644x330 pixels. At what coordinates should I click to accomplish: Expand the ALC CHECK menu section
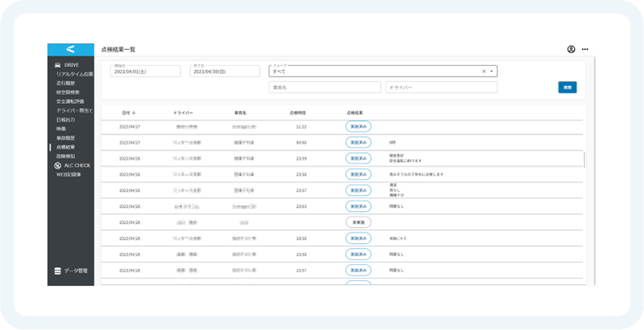pyautogui.click(x=71, y=166)
